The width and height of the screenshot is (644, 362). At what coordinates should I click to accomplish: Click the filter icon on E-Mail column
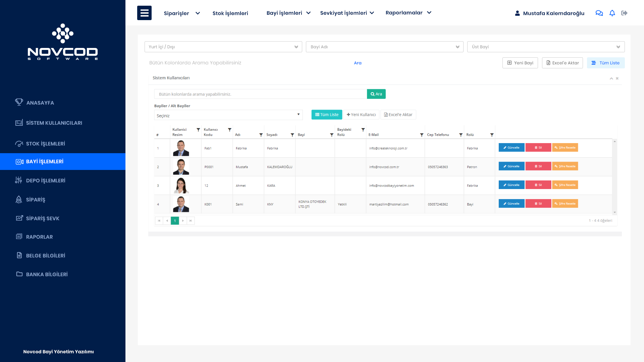tap(422, 135)
